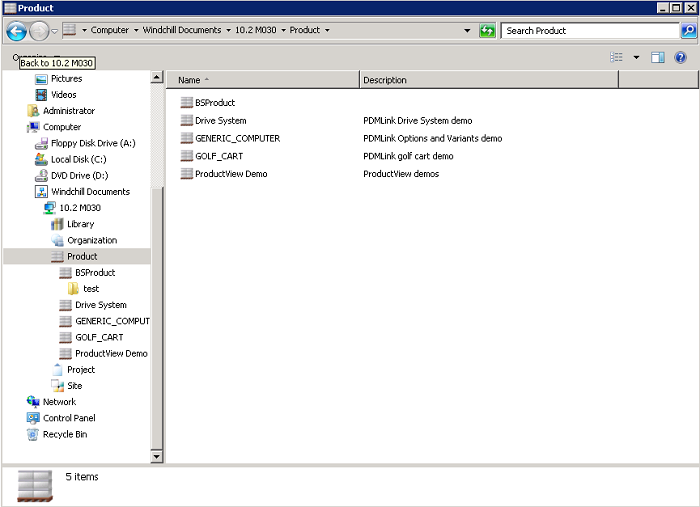Select BSProduct in the navigation tree
The width and height of the screenshot is (700, 507).
(95, 273)
